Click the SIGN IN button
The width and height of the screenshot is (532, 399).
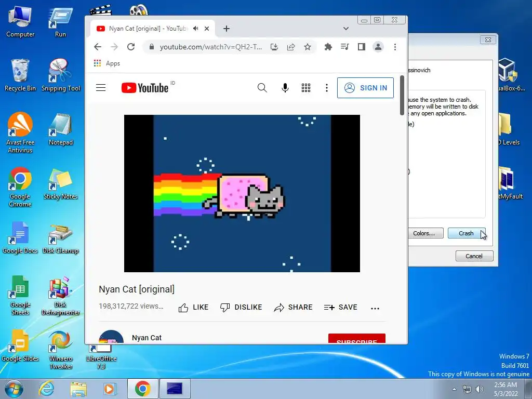(365, 88)
